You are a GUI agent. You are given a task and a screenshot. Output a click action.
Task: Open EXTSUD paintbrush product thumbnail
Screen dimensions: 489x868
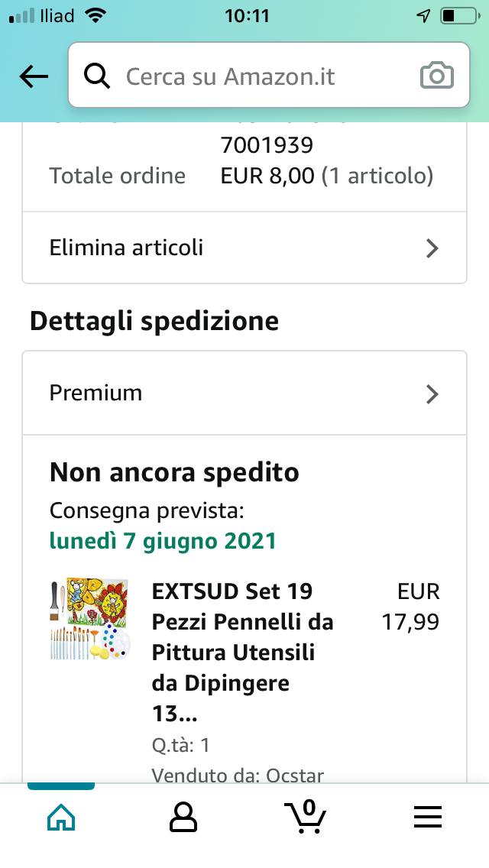click(x=90, y=619)
